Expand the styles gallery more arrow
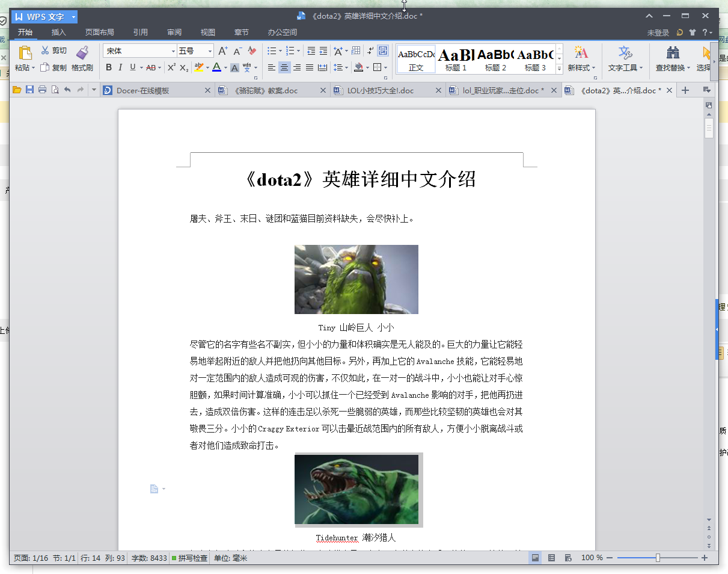 point(559,69)
